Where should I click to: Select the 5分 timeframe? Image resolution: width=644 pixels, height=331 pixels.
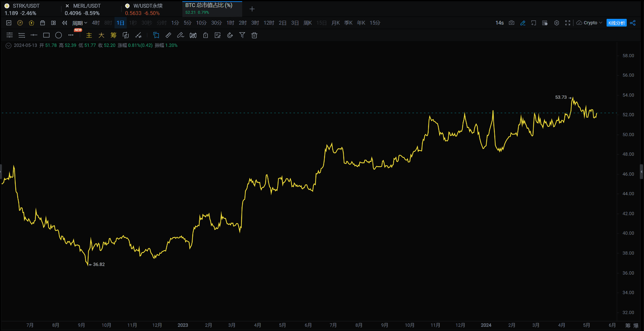tap(187, 23)
